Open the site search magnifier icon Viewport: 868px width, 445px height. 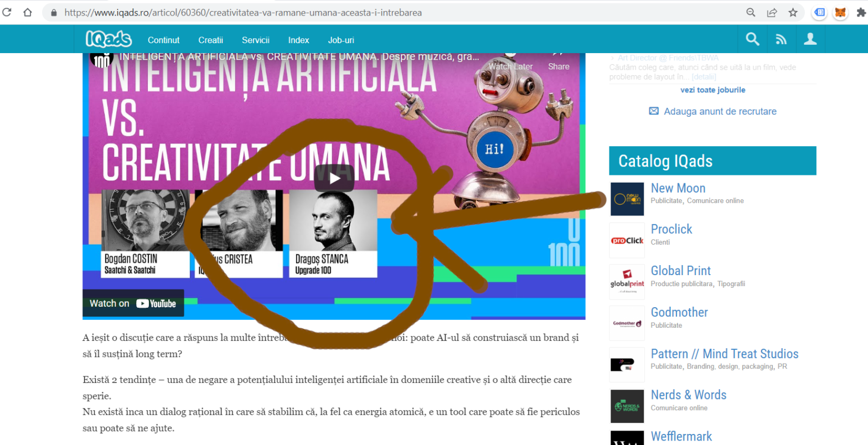tap(752, 39)
